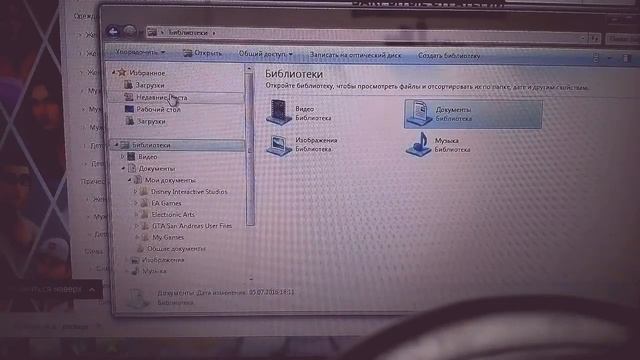Viewport: 640px width, 360px height.
Task: Click the Мои документы folder icon
Action: point(138,180)
